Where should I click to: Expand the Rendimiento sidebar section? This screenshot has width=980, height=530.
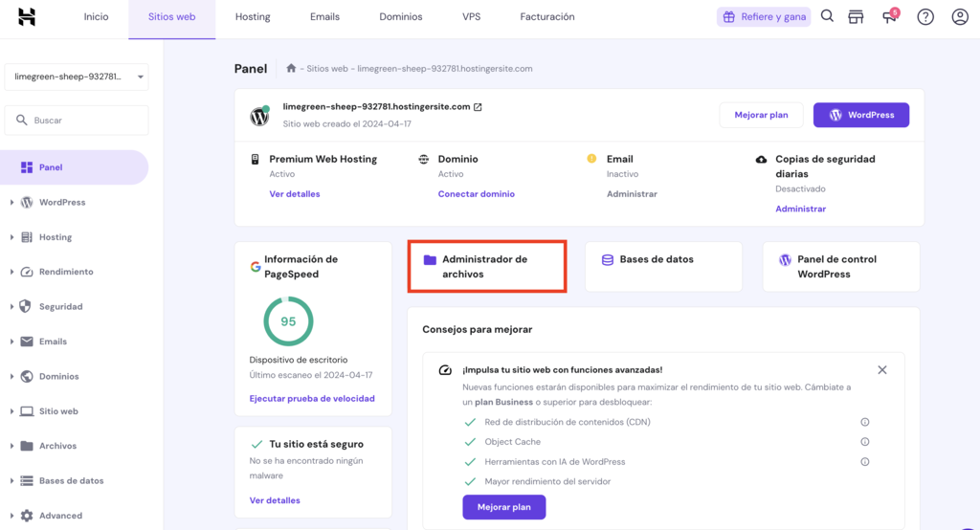[12, 272]
